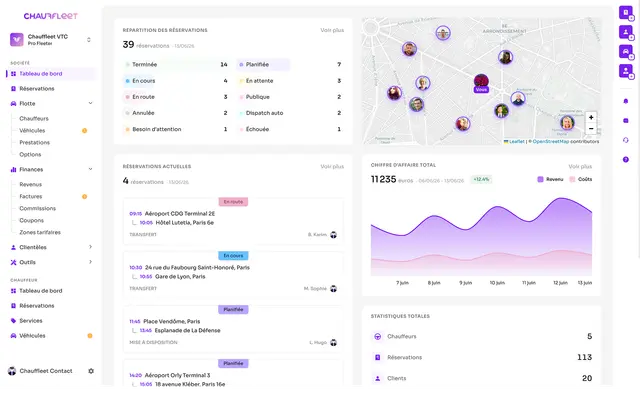Click the 'Vous' driver marker on map
Image resolution: width=640 pixels, height=400 pixels.
tap(481, 83)
